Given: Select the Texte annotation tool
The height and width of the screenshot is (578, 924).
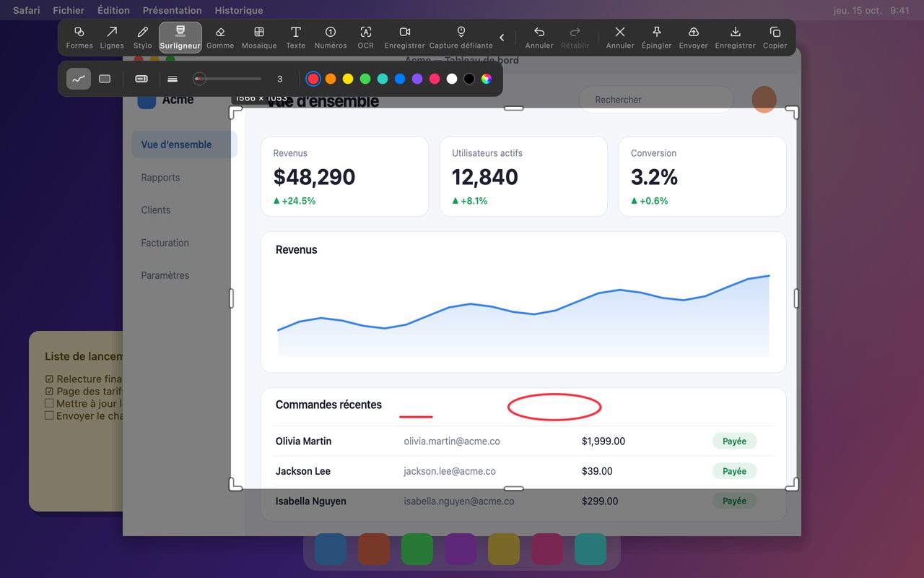Looking at the screenshot, I should [x=296, y=37].
